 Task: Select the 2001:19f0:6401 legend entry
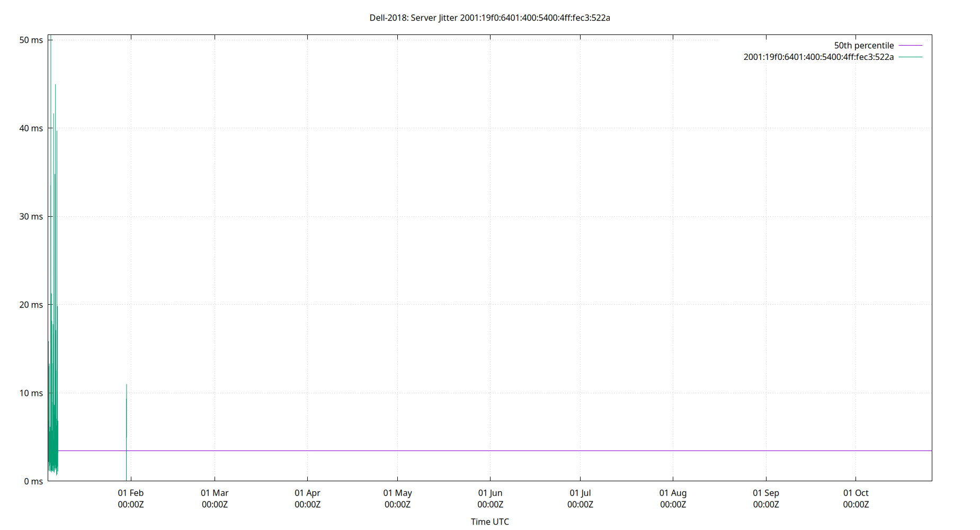coord(818,57)
